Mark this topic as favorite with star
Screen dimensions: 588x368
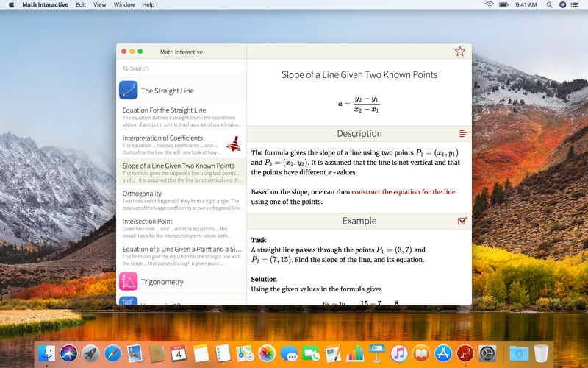coord(460,52)
